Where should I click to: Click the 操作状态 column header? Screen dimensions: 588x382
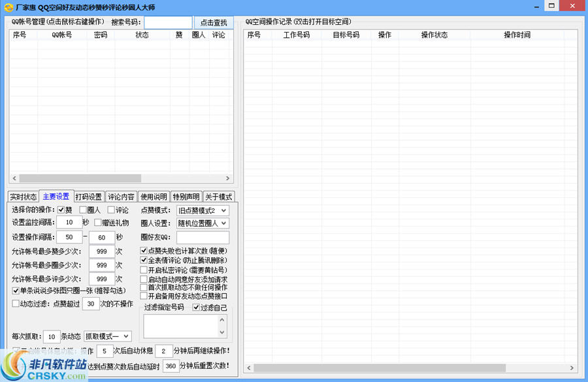tap(434, 35)
